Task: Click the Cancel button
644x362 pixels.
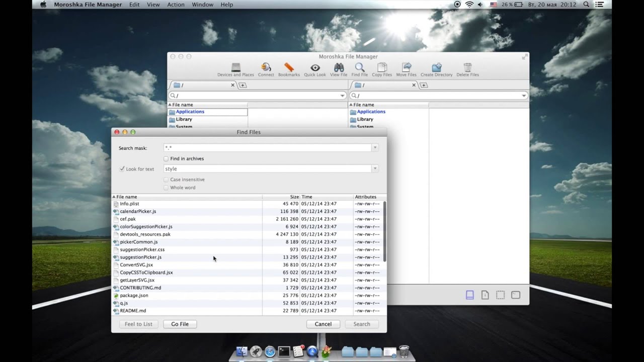Action: [x=323, y=324]
